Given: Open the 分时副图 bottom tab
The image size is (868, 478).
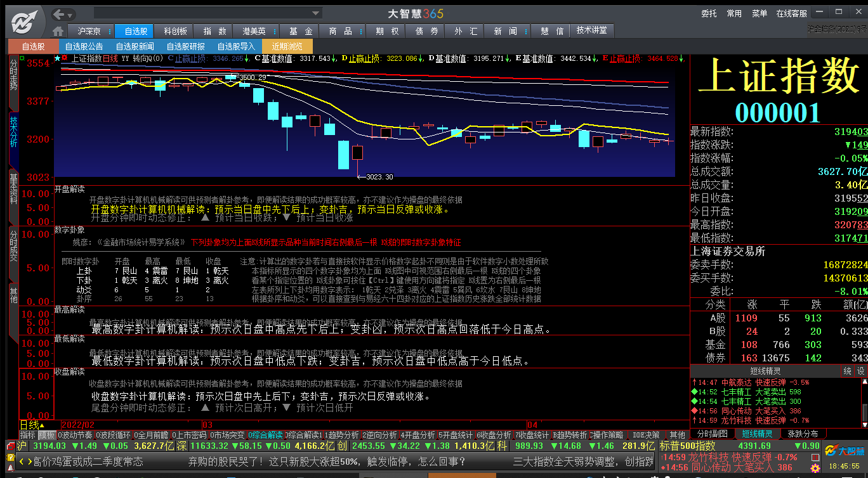Looking at the screenshot, I should pyautogui.click(x=712, y=434).
